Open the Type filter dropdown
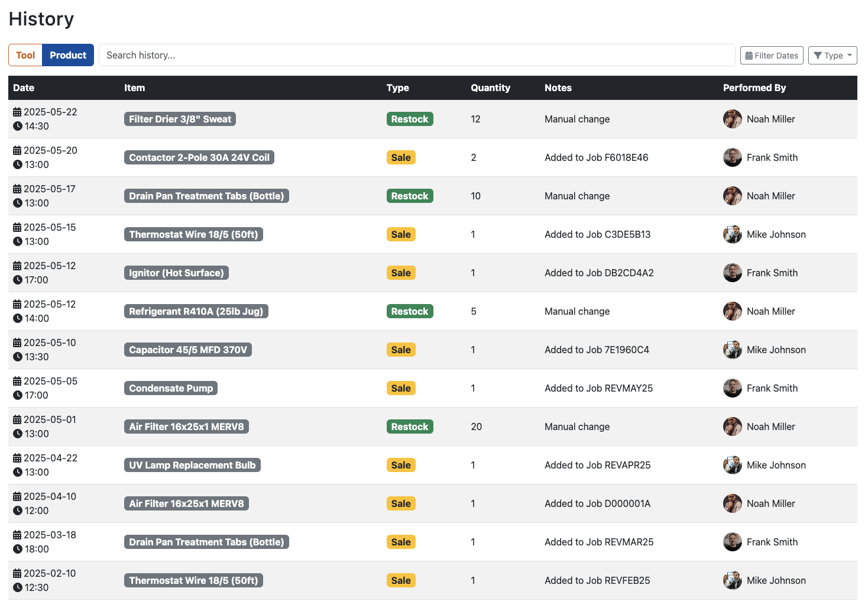 pyautogui.click(x=833, y=55)
